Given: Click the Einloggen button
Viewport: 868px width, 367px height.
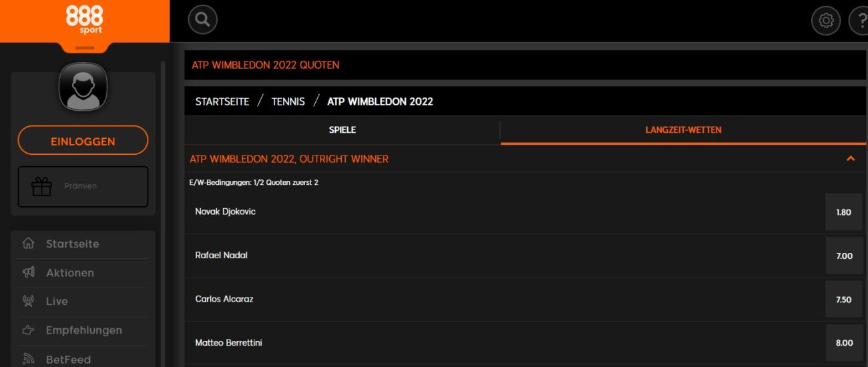Looking at the screenshot, I should pos(83,141).
